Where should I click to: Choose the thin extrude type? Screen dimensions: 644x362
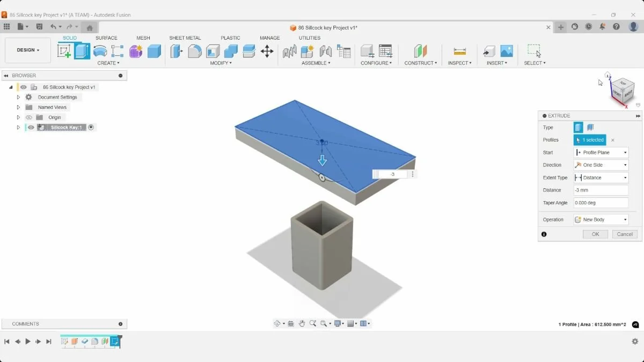tap(590, 128)
